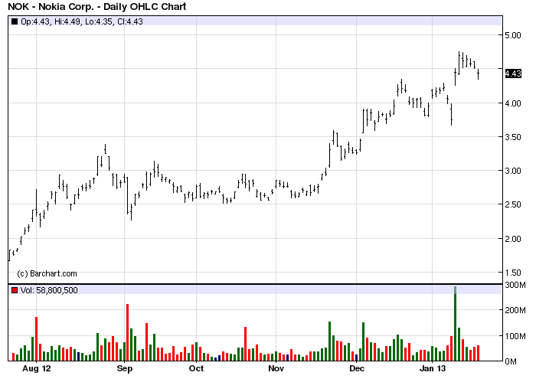This screenshot has width=536, height=392.
Task: Click the OHLC readout 'Op:4.43, Hi:4.49, Lo:4.35, Cl:4.43'
Action: (82, 21)
